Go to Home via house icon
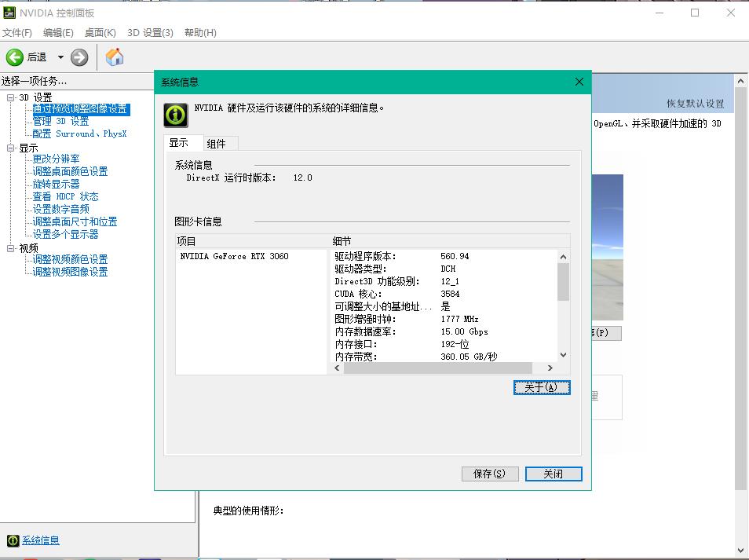The width and height of the screenshot is (749, 560). (115, 57)
